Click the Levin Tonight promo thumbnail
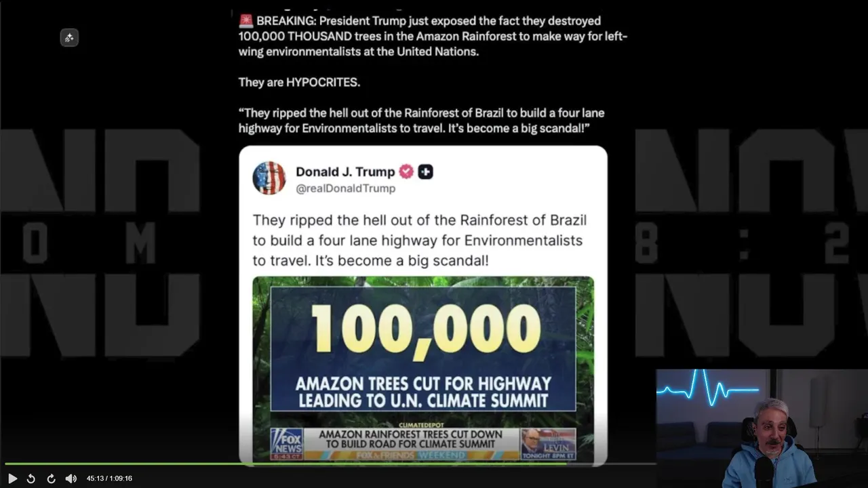868x488 pixels. coord(548,444)
